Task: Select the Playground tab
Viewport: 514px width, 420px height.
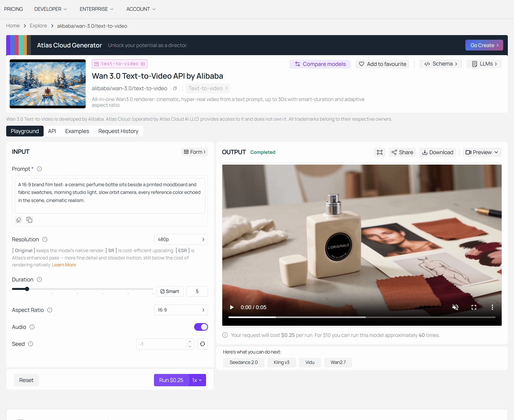Action: click(25, 131)
